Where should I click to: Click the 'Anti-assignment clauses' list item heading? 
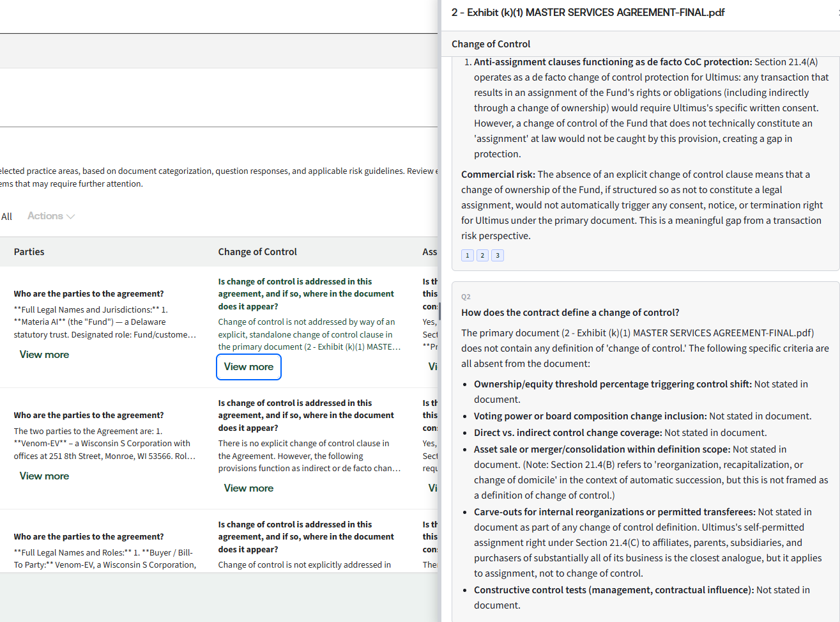click(x=613, y=62)
